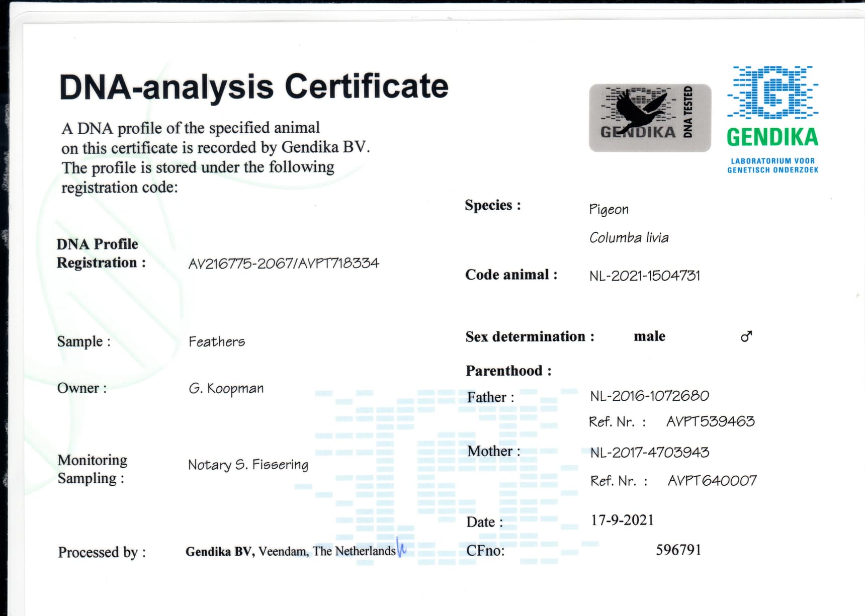Select mother reference number AVPT640007
Viewport: 865px width, 616px height.
pos(712,481)
